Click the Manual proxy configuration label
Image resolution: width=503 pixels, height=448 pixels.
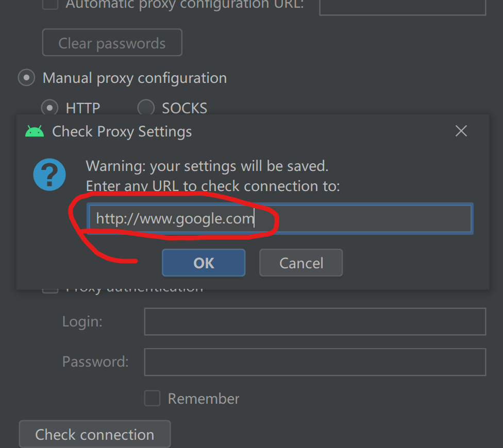pyautogui.click(x=135, y=78)
